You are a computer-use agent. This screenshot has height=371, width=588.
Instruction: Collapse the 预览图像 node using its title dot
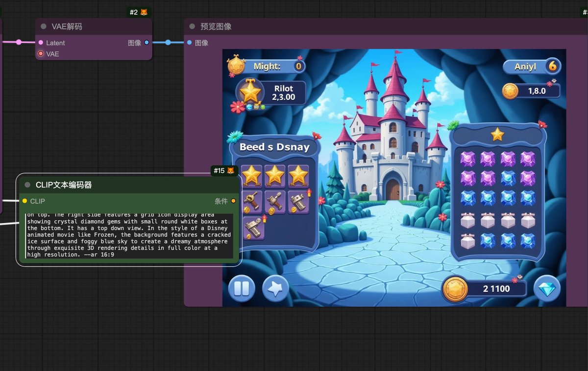tap(192, 26)
